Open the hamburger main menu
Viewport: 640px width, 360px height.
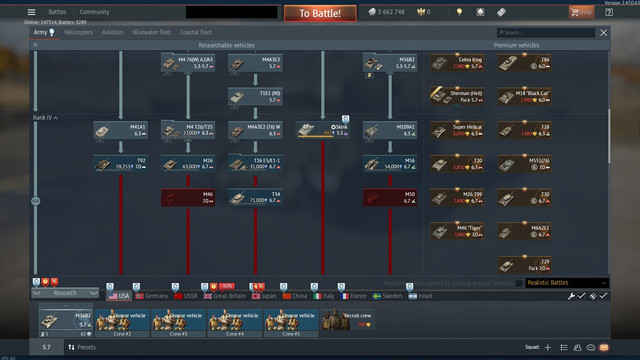tap(31, 12)
